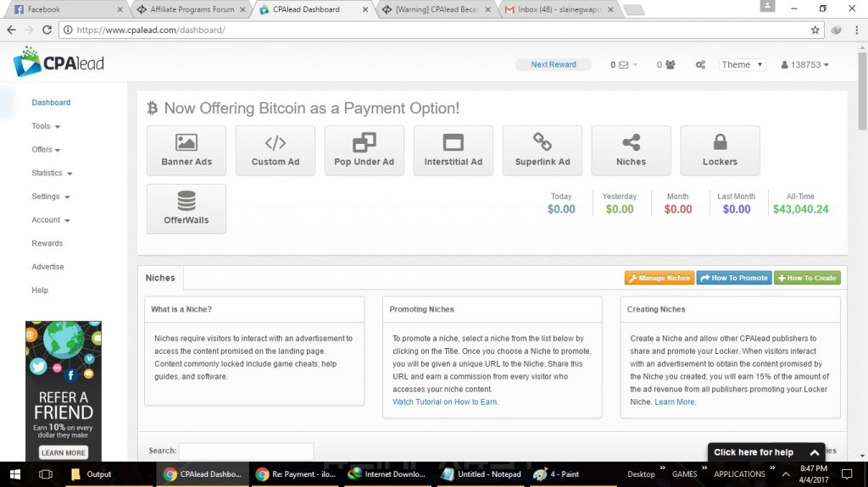Open the Learn More link in Creating Niches
Image resolution: width=868 pixels, height=487 pixels.
point(675,401)
